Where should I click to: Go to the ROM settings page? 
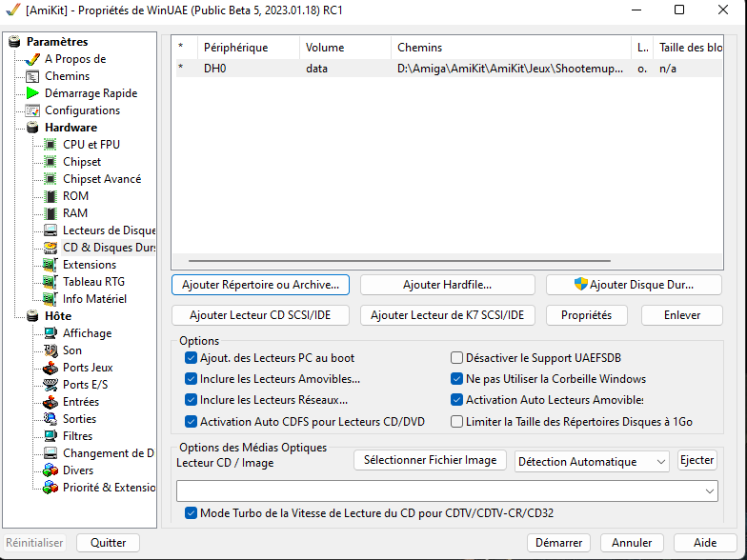coord(75,196)
